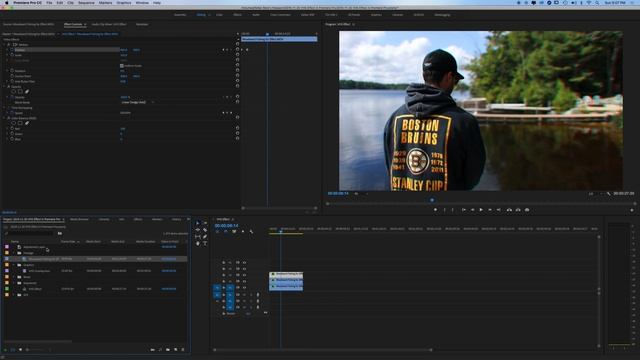Click New Bin icon in Project panel

[168, 350]
